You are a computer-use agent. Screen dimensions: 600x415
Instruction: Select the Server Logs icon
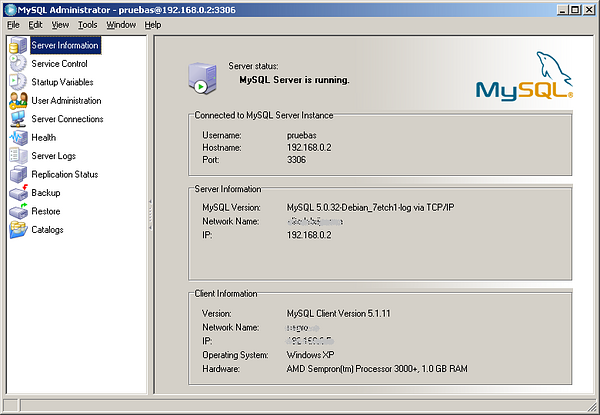point(18,156)
